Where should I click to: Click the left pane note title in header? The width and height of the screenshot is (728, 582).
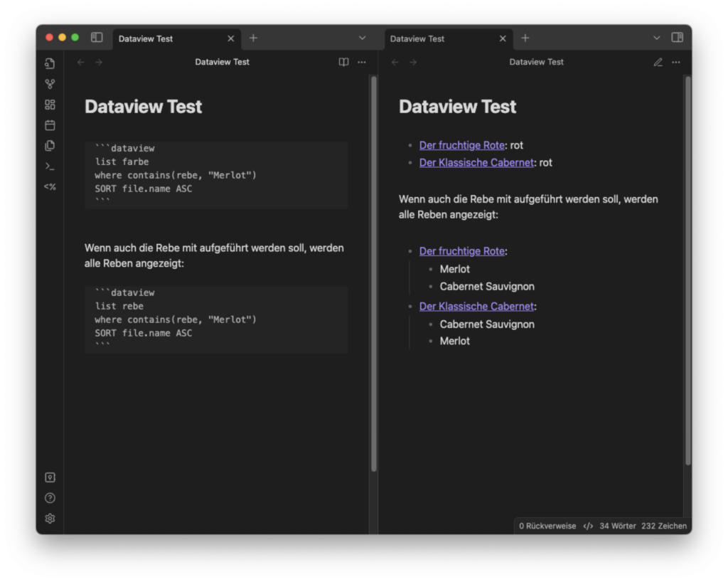(222, 62)
